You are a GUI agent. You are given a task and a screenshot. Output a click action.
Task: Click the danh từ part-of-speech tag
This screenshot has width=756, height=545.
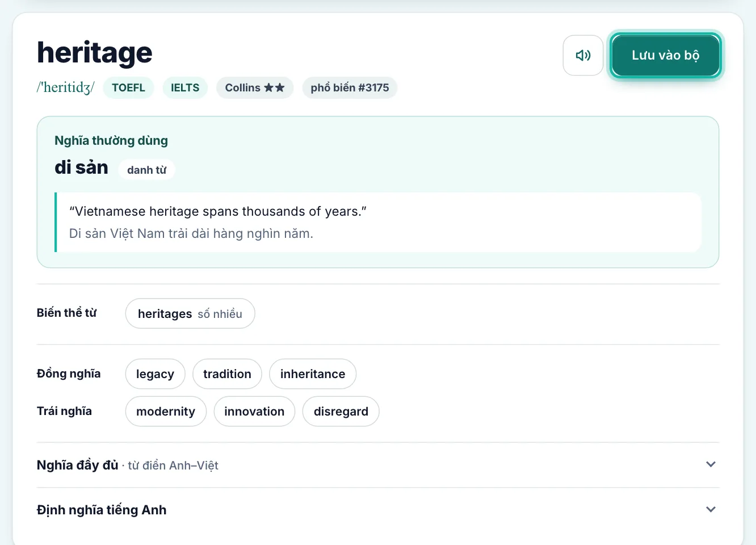pyautogui.click(x=147, y=170)
